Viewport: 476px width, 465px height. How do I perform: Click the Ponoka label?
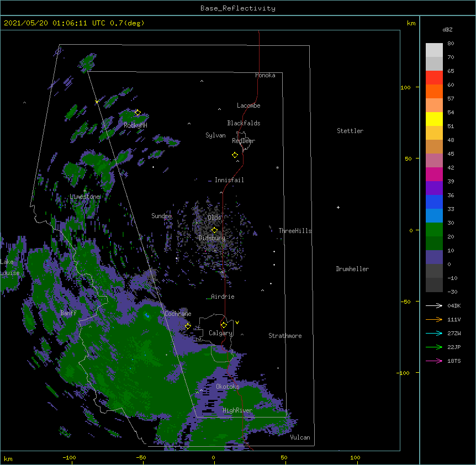(x=265, y=75)
